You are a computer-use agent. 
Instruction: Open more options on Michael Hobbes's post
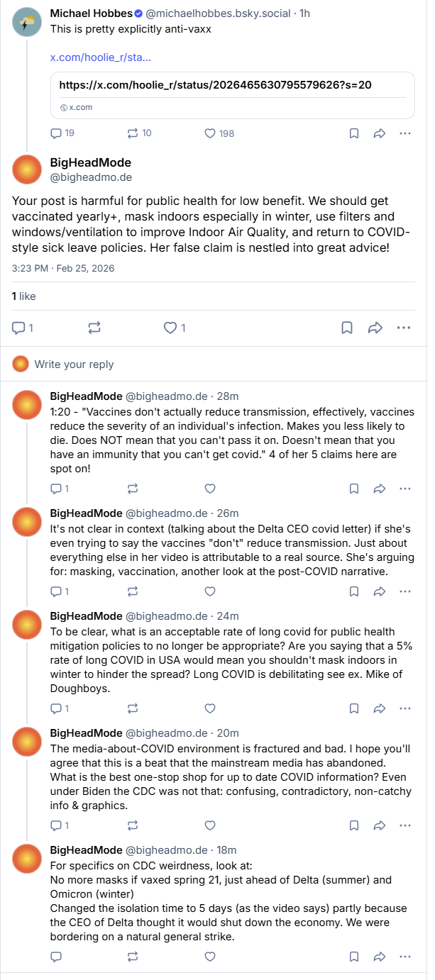(x=405, y=133)
